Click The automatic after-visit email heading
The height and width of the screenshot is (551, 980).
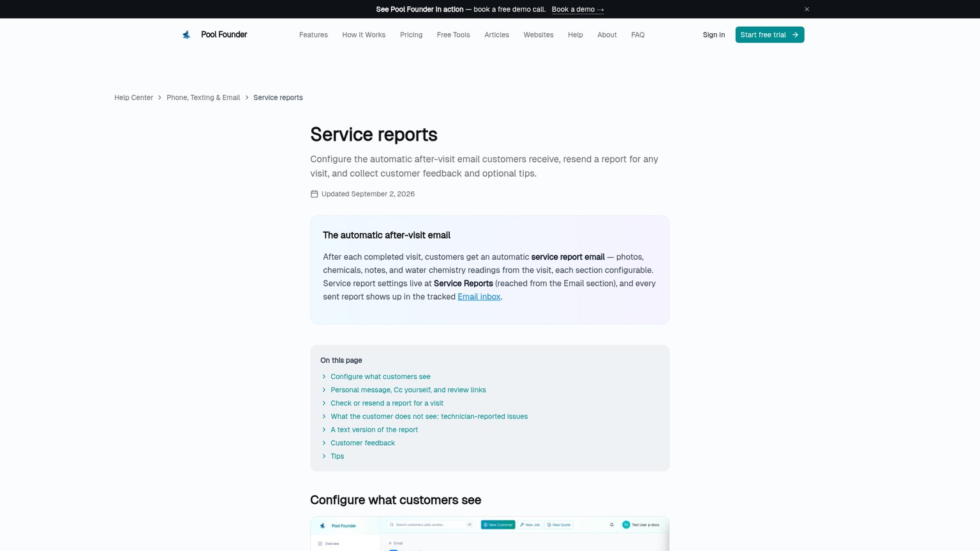pos(387,235)
